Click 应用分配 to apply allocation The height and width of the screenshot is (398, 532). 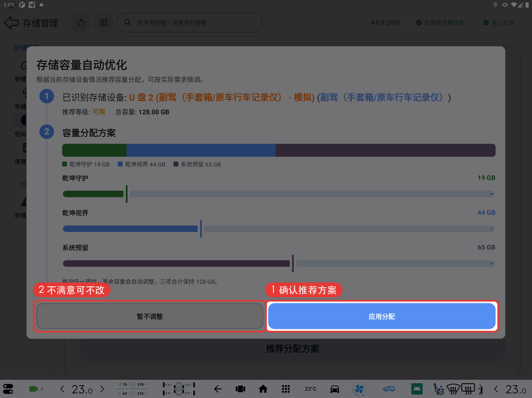coord(381,316)
